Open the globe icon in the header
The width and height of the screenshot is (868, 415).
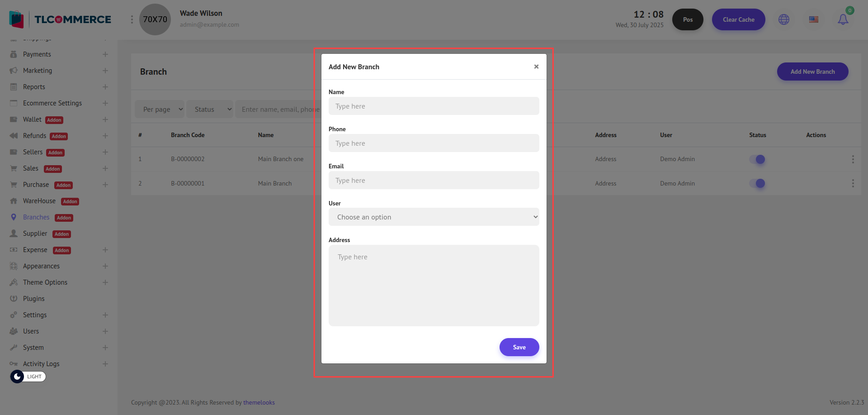tap(783, 19)
